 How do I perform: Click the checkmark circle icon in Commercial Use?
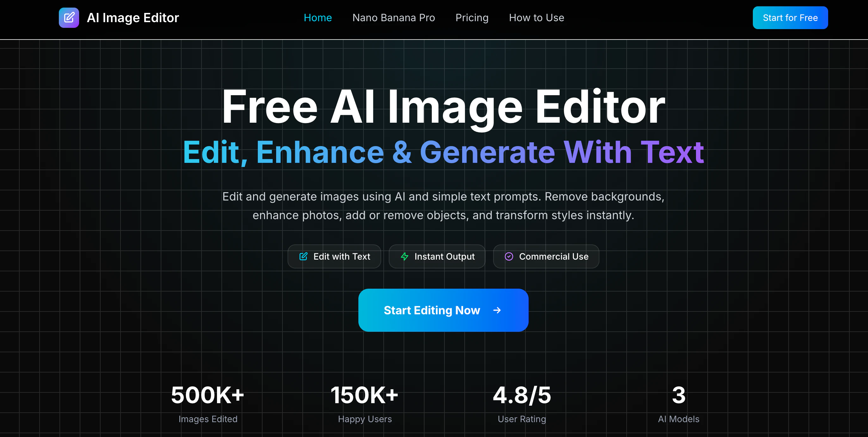click(509, 256)
